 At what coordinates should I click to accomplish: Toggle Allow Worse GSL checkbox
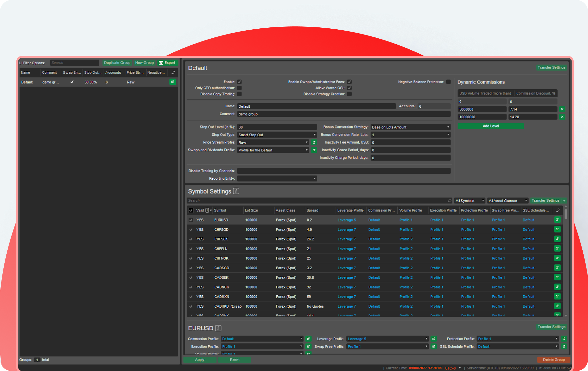[x=349, y=88]
